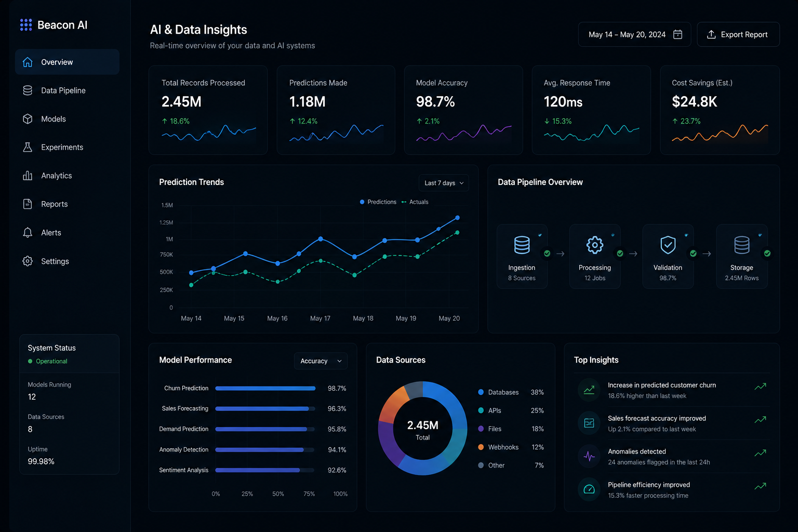
Task: Click trend arrow on customer churn insight
Action: (x=761, y=386)
